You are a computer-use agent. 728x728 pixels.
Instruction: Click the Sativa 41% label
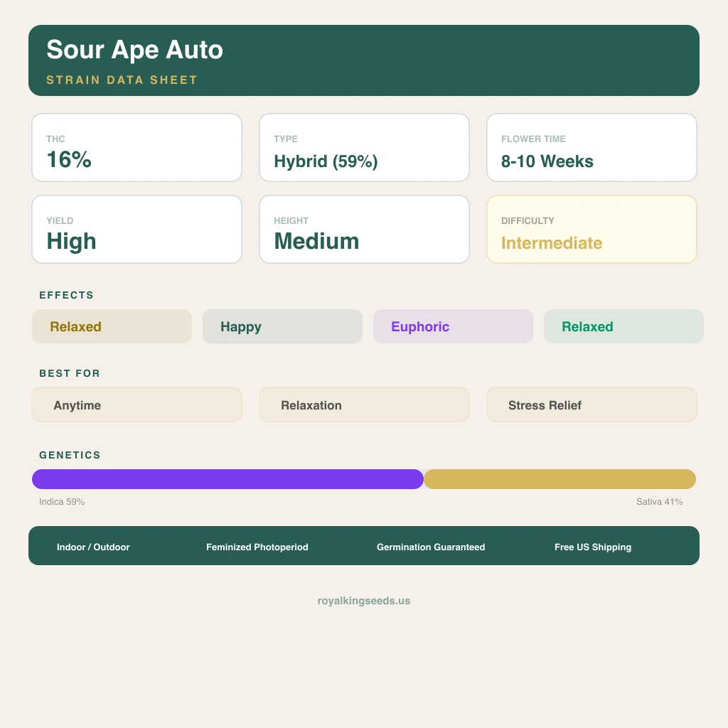(x=659, y=502)
